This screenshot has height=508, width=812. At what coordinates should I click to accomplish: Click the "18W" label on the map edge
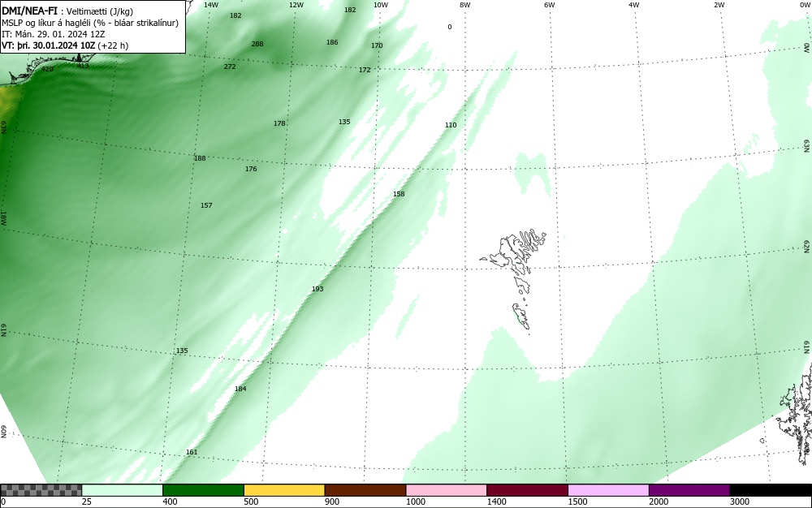click(3, 219)
